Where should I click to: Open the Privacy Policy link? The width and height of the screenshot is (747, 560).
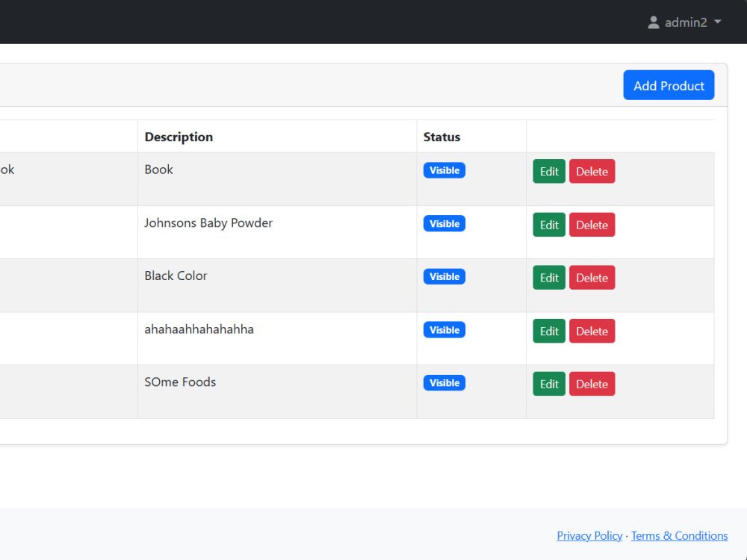[589, 535]
